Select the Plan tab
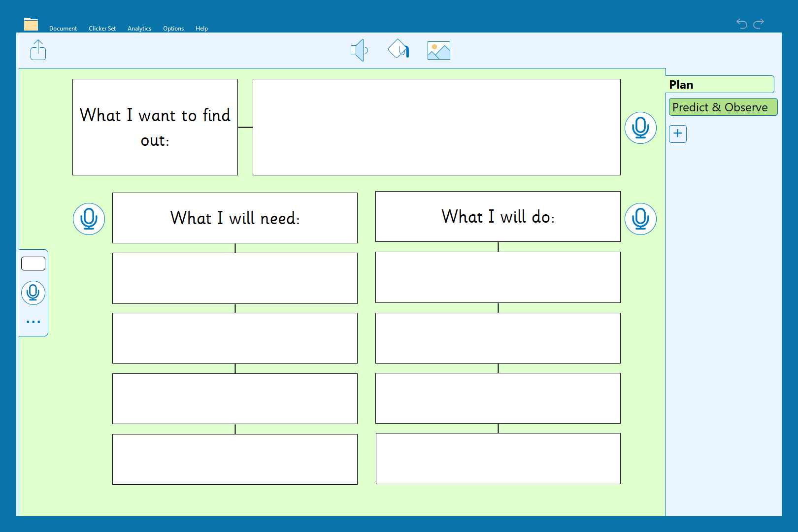This screenshot has width=798, height=532. (x=721, y=85)
